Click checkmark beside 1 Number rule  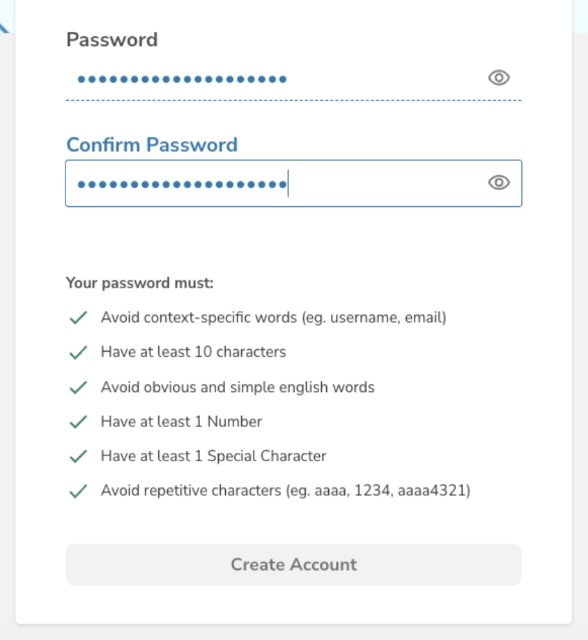point(78,422)
